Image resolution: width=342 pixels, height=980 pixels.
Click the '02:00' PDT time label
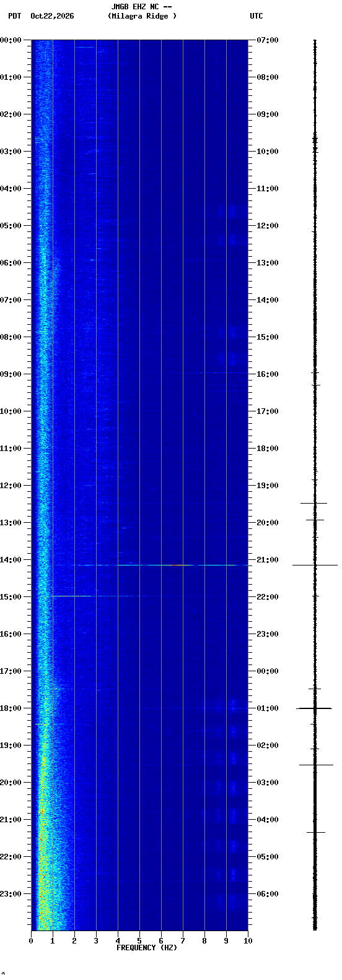tap(11, 114)
